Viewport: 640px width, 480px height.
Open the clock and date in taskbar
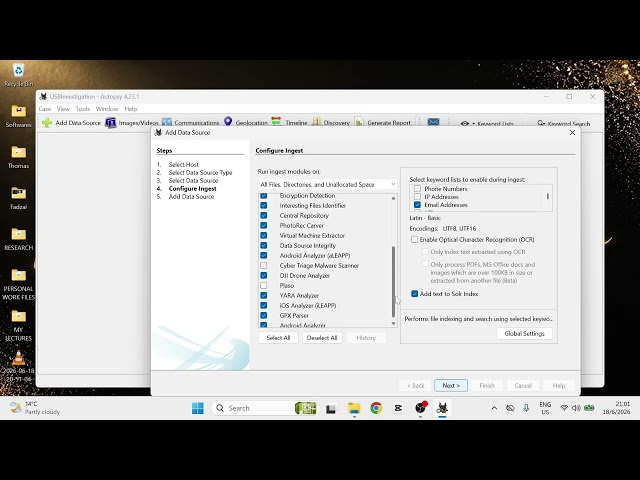point(616,408)
